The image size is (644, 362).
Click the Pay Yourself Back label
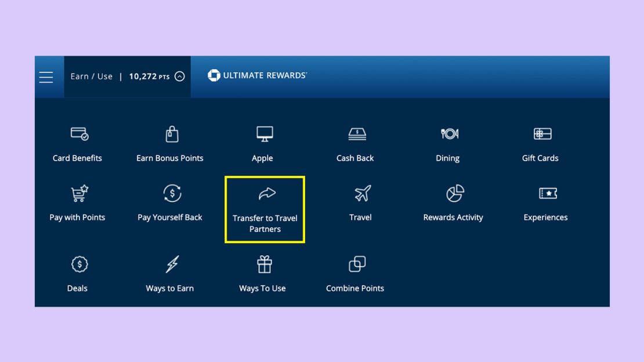click(x=169, y=218)
